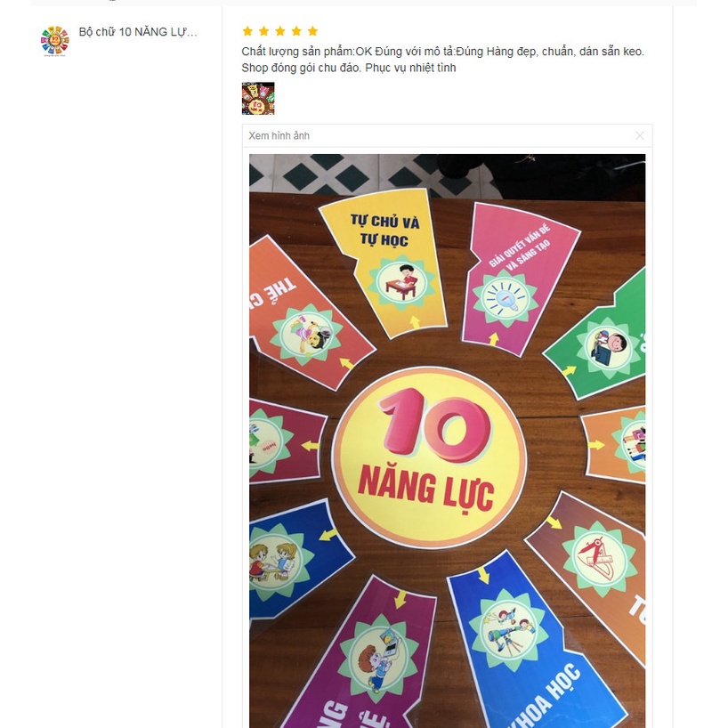Viewport: 728px width, 728px height.
Task: Click the Xem hình ảnh header label
Action: pos(279,135)
